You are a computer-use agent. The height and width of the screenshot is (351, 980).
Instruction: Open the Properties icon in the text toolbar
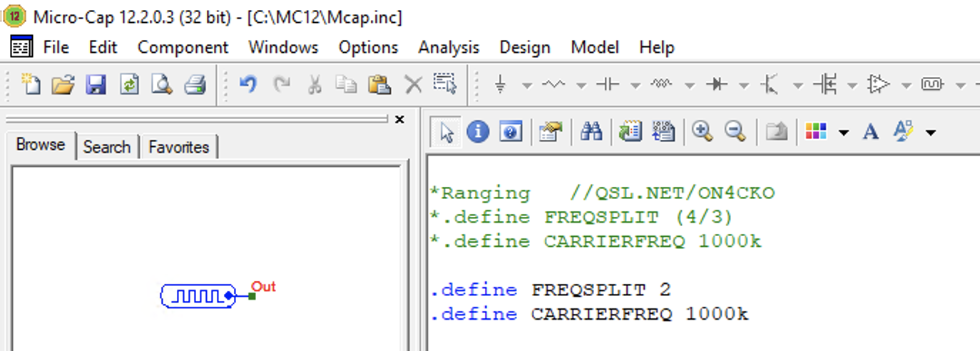(x=551, y=131)
